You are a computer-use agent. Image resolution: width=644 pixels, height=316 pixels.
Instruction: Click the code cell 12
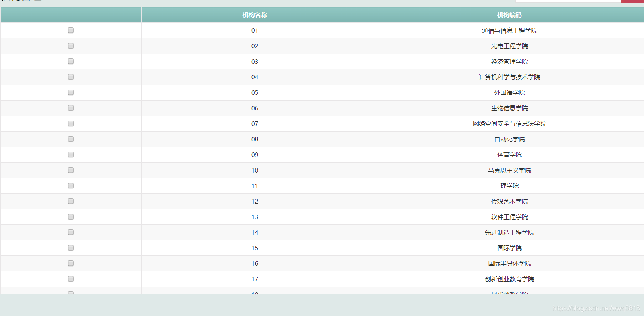tap(255, 202)
